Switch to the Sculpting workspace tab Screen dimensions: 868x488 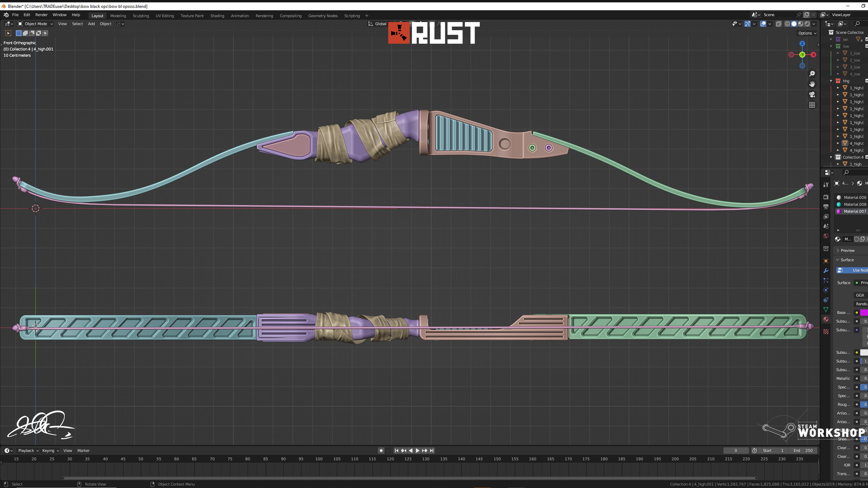[141, 16]
